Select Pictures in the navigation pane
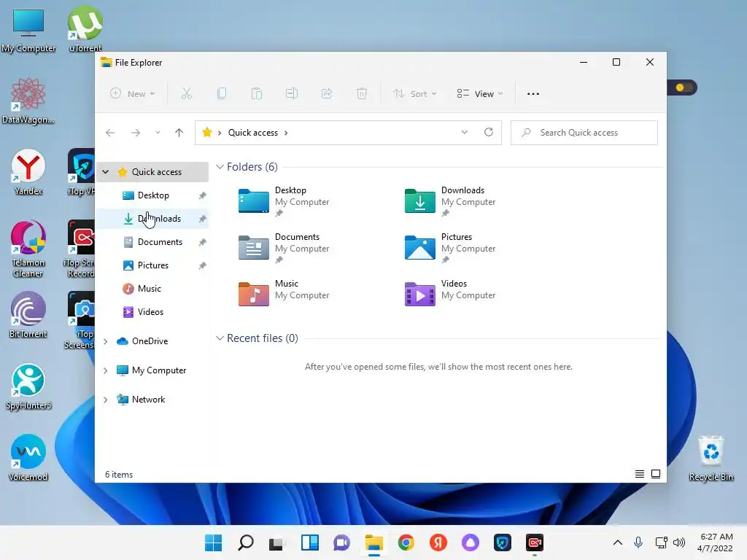The width and height of the screenshot is (747, 560). click(x=152, y=265)
